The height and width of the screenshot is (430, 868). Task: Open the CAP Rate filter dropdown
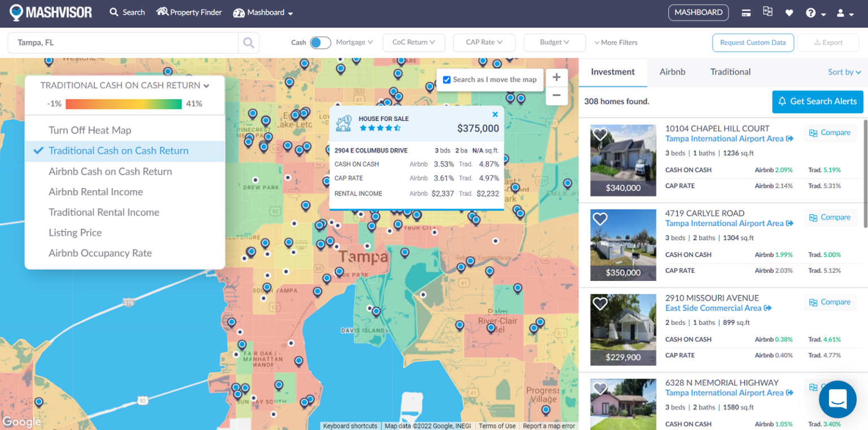[x=484, y=42]
